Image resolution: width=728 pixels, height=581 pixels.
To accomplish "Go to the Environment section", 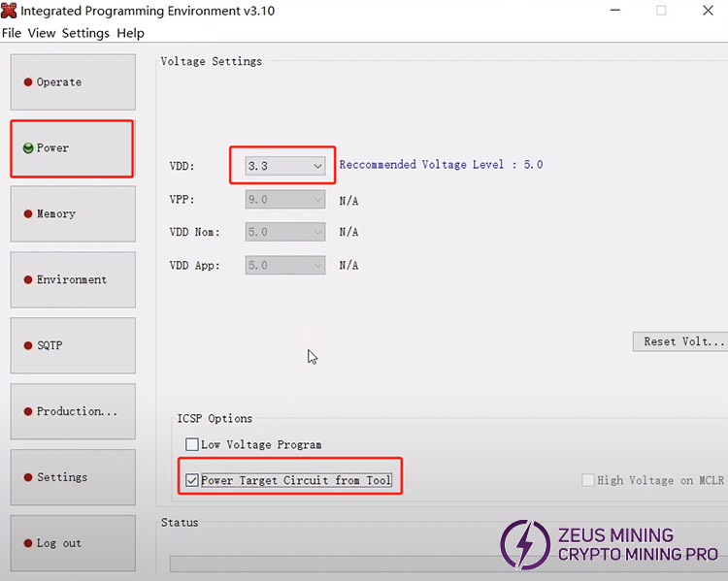I will 73,279.
